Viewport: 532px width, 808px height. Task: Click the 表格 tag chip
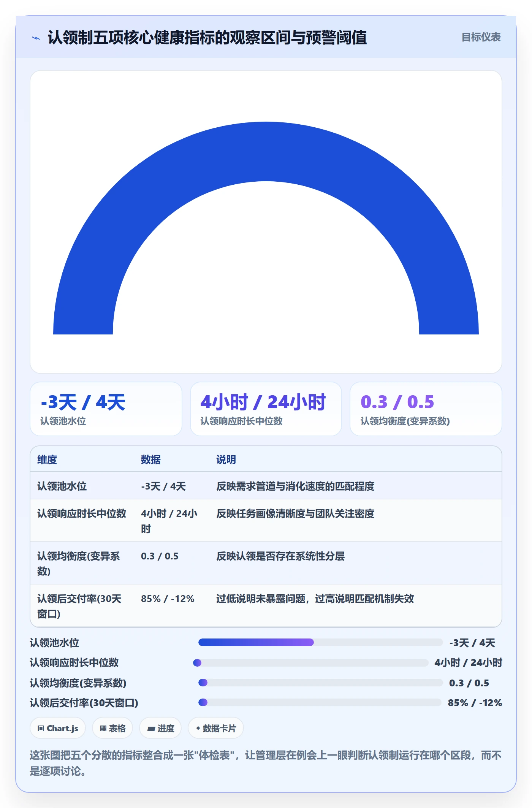point(112,728)
